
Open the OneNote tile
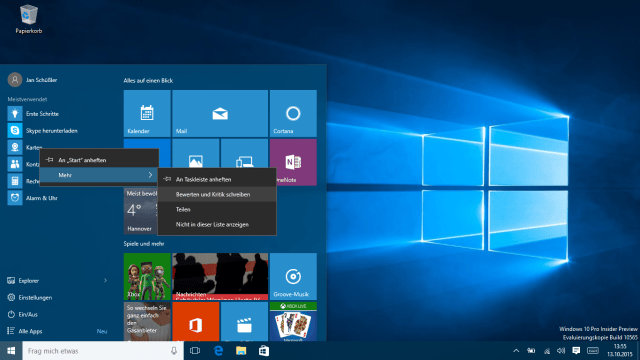pos(293,162)
